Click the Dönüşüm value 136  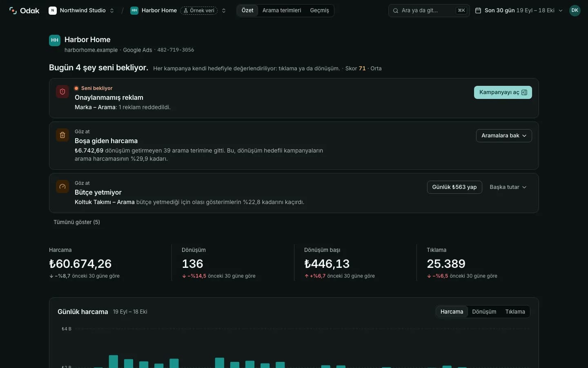(192, 264)
